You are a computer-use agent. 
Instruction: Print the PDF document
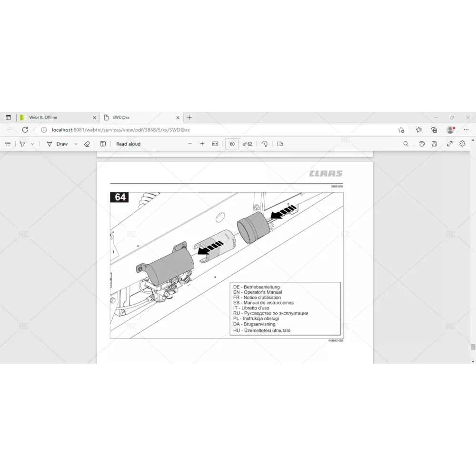pos(421,144)
